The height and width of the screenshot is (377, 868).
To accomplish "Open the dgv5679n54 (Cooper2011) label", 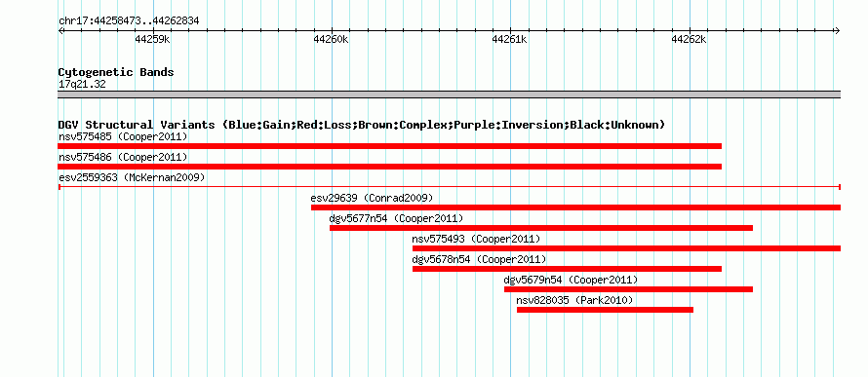I will click(571, 280).
